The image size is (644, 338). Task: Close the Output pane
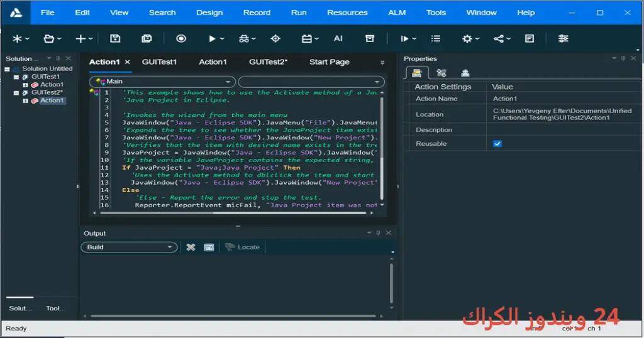point(388,233)
